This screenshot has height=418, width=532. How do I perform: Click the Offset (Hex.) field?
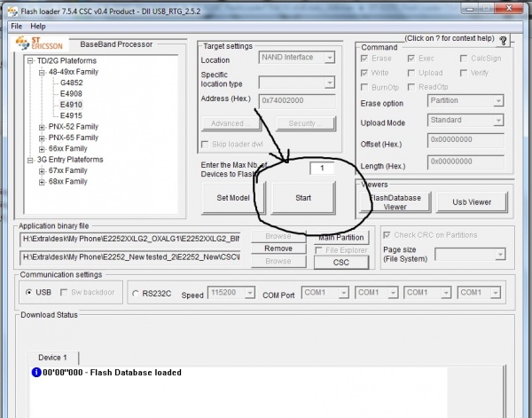tap(465, 139)
